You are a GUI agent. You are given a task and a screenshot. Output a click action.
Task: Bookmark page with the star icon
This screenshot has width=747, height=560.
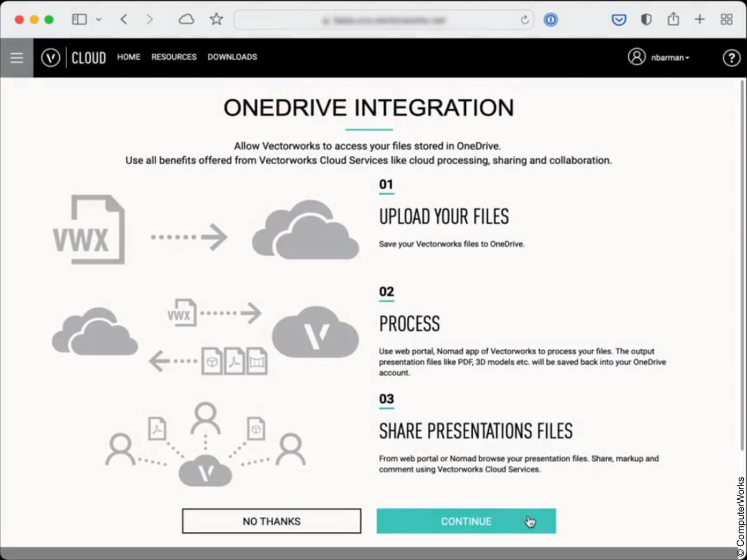[x=216, y=19]
